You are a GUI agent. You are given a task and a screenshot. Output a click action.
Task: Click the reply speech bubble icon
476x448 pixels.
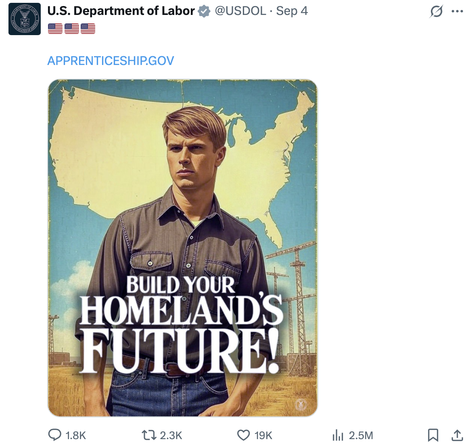(x=54, y=435)
